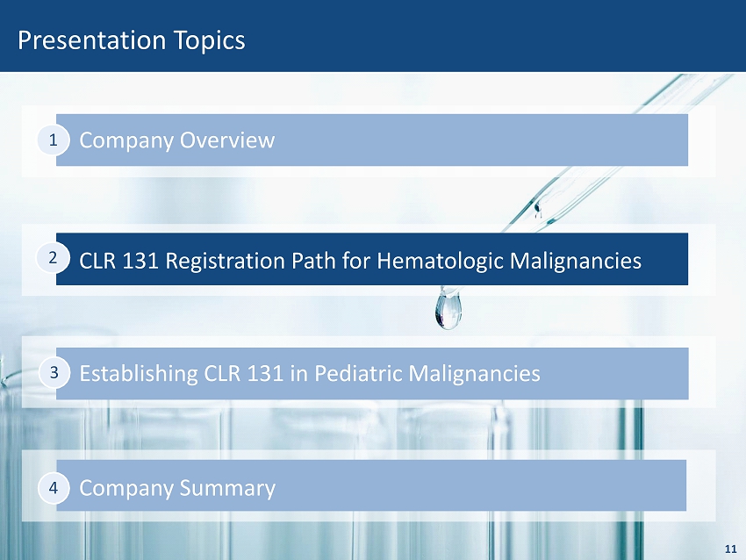Click the pipette tip in the background
This screenshot has height=560, width=746.
539,207
